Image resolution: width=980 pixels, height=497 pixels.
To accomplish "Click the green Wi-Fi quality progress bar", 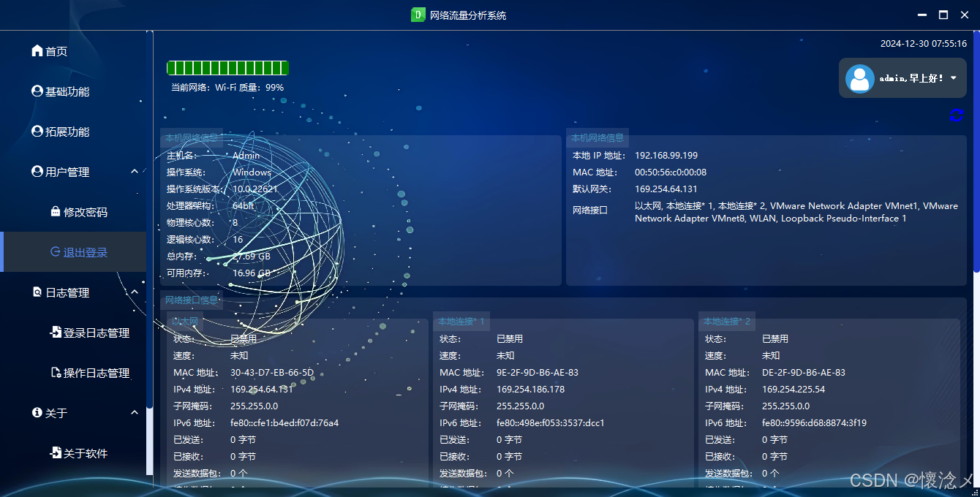I will pyautogui.click(x=227, y=68).
